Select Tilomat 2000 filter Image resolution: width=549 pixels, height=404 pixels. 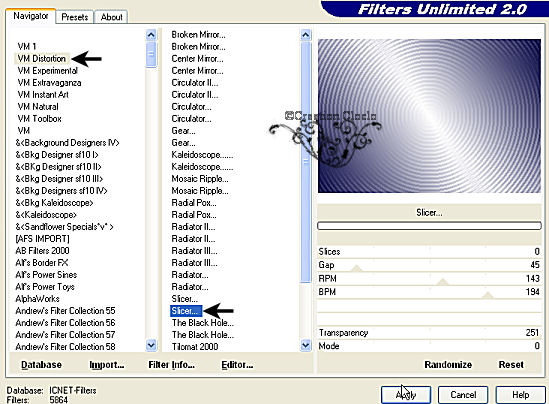point(195,347)
